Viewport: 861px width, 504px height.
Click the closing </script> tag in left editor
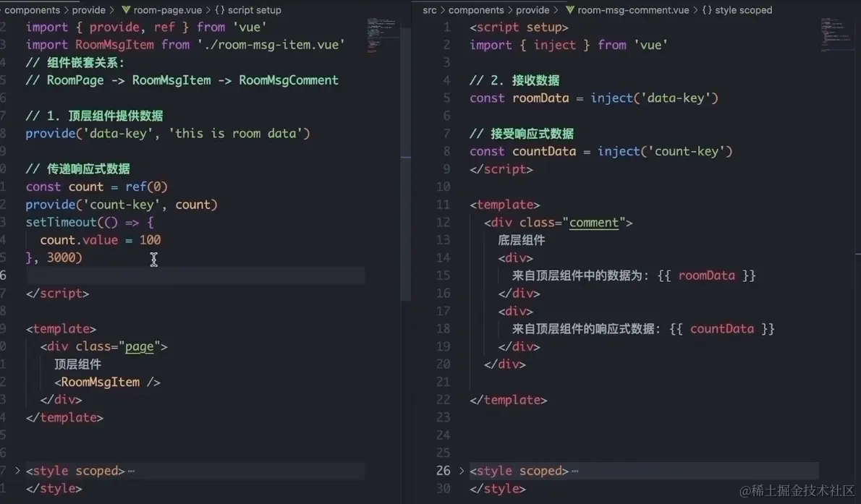[x=57, y=293]
